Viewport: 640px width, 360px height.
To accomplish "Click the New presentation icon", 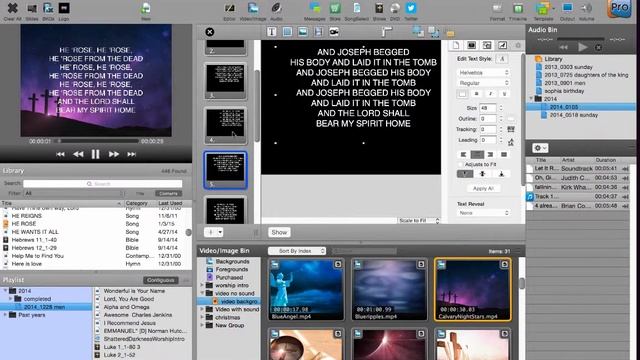I will click(146, 8).
